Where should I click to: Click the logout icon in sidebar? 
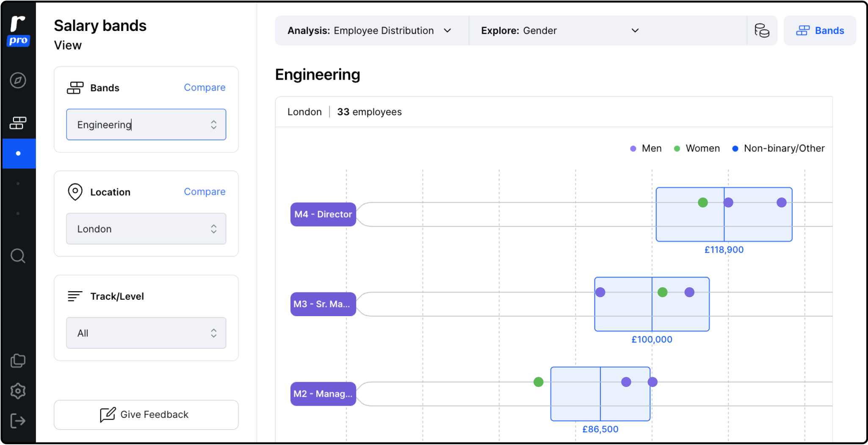coord(18,421)
